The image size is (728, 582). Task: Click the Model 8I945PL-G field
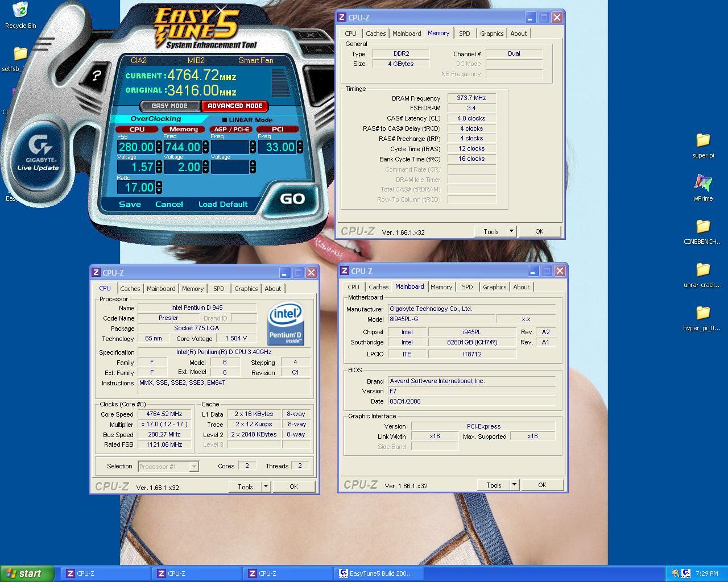(x=441, y=319)
